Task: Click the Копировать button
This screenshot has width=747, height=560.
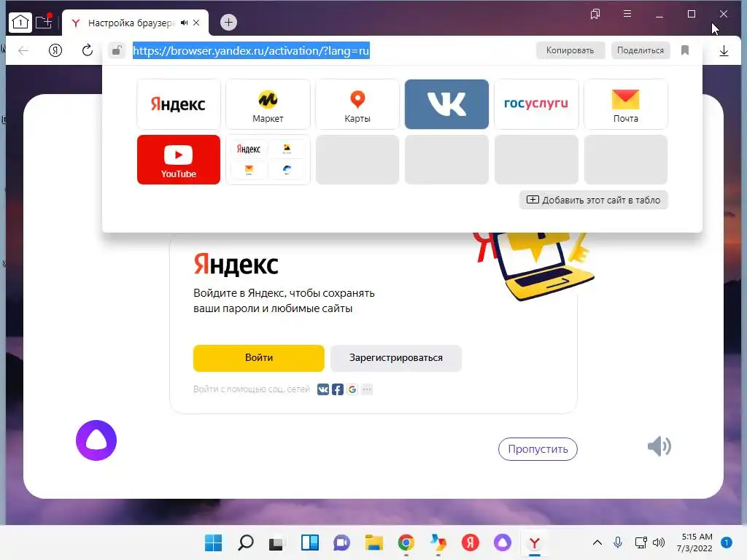Action: click(570, 50)
